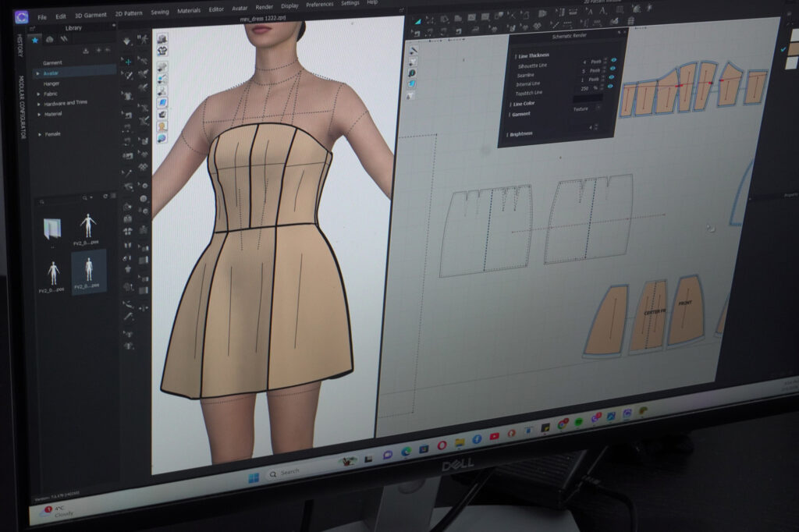Image resolution: width=799 pixels, height=532 pixels.
Task: Click the top 3D garment display icon
Action: pos(162,39)
